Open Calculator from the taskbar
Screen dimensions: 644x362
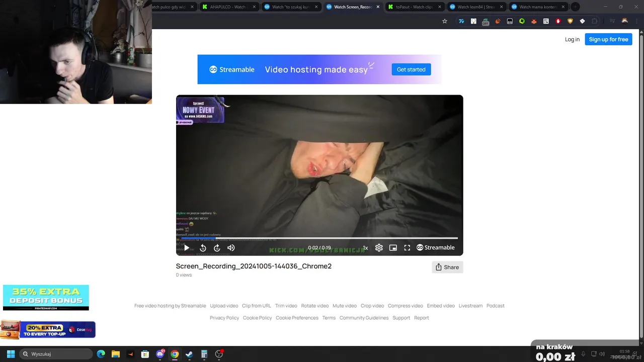[204, 354]
